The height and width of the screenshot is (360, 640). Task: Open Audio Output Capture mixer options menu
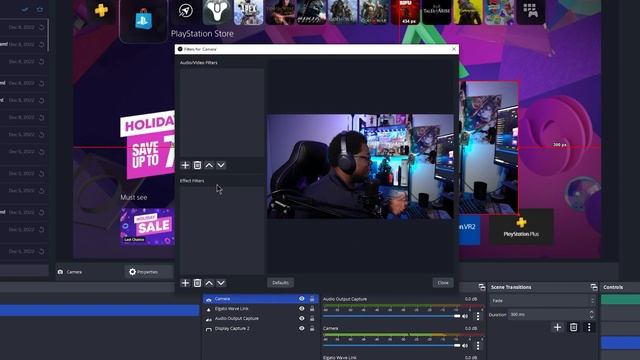click(478, 316)
